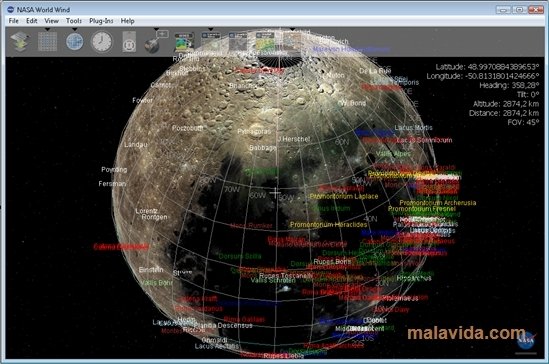Image resolution: width=549 pixels, height=364 pixels.
Task: Click the grey navigation controller toolbar icon
Action: click(x=129, y=42)
